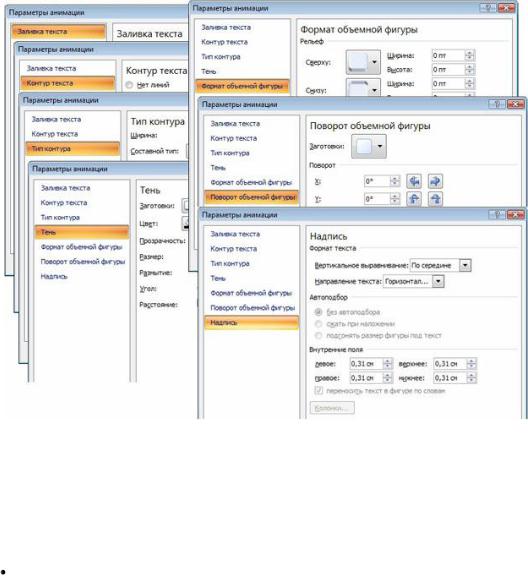Viewport: 528px width, 579px height.
Task: Select the без автоподбора radio button
Action: [x=318, y=312]
